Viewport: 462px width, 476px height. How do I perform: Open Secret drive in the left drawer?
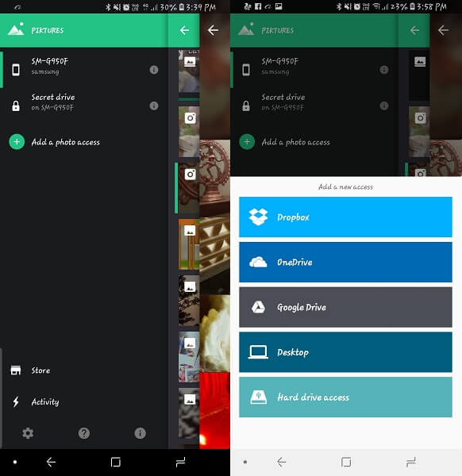[x=84, y=105]
